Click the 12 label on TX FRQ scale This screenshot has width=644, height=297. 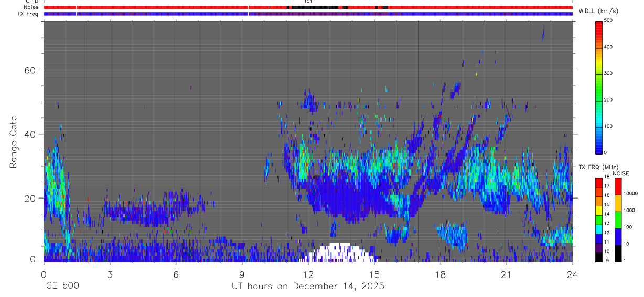(607, 233)
